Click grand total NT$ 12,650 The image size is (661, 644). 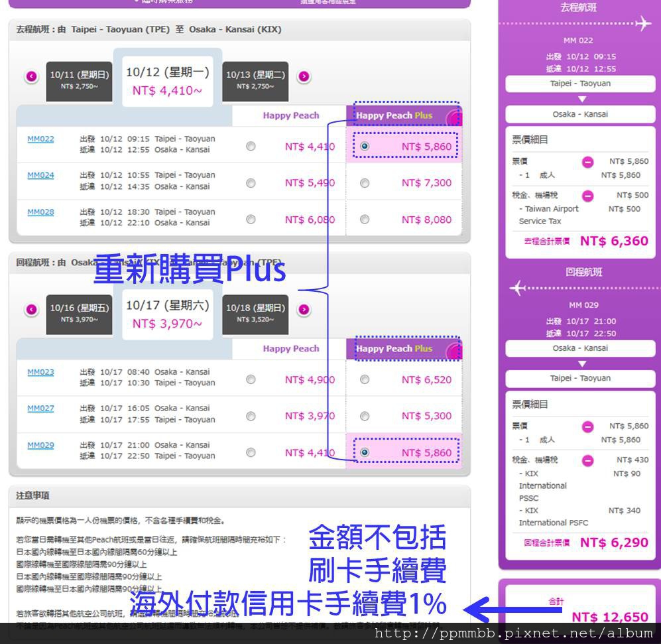(x=609, y=617)
